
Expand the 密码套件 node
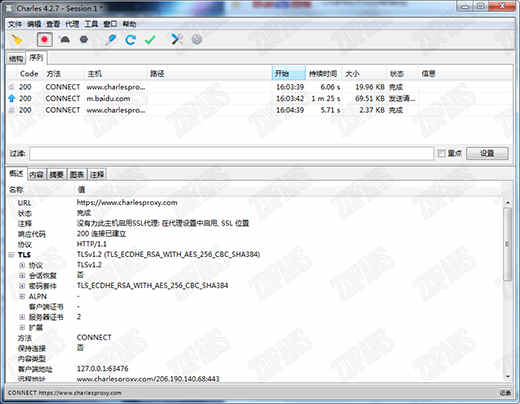[x=22, y=286]
